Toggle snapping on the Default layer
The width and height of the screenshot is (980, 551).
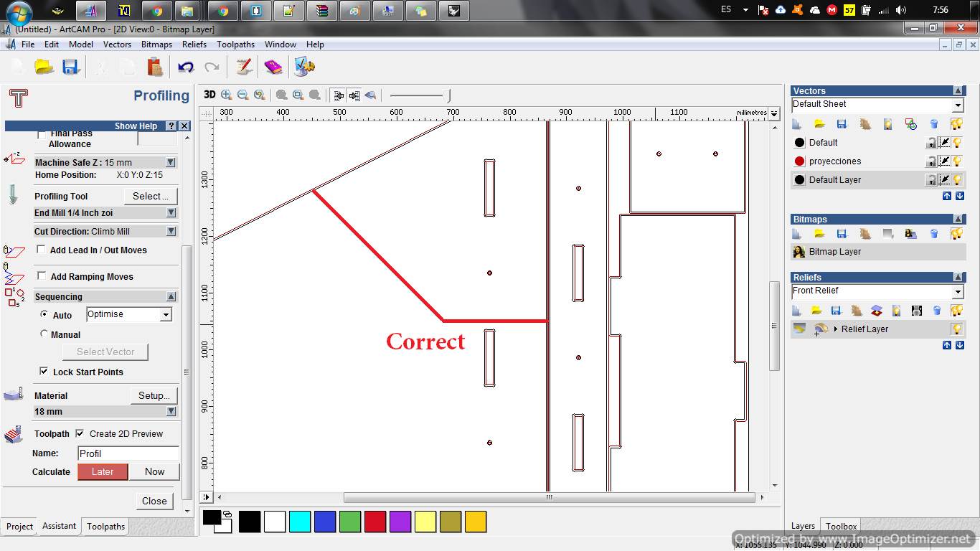point(944,143)
